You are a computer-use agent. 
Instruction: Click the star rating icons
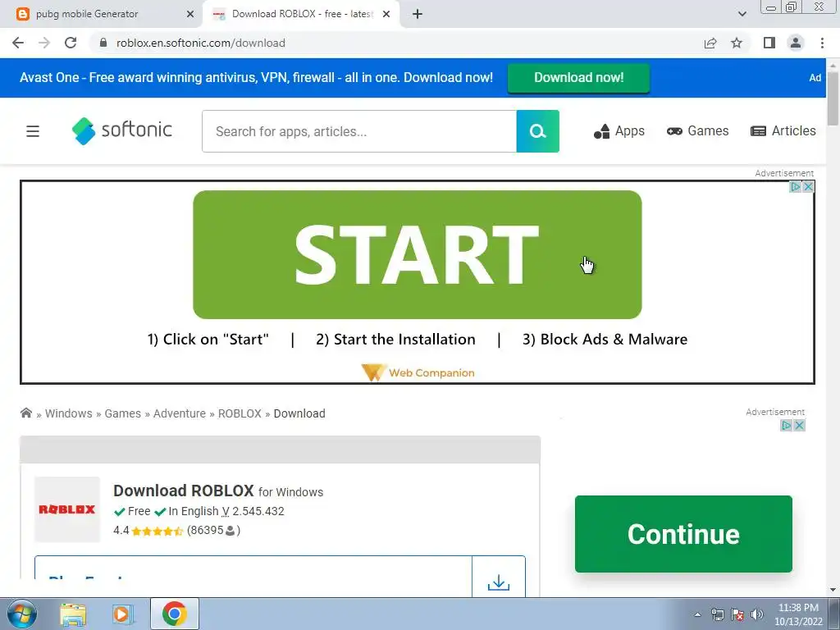157,531
